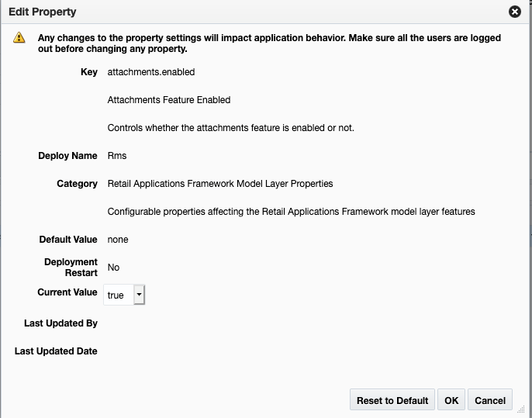The width and height of the screenshot is (532, 418).
Task: Click the Current Value label
Action: tap(67, 292)
